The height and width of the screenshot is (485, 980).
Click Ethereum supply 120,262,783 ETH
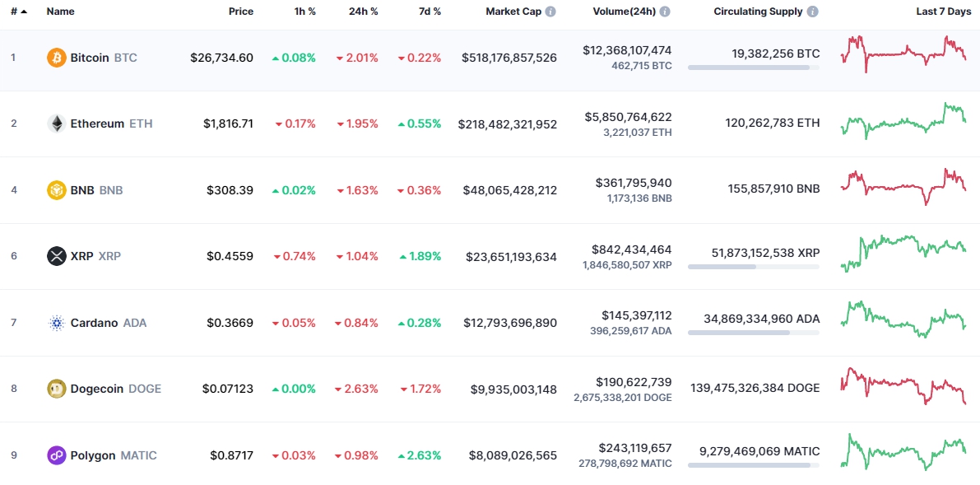click(x=773, y=124)
